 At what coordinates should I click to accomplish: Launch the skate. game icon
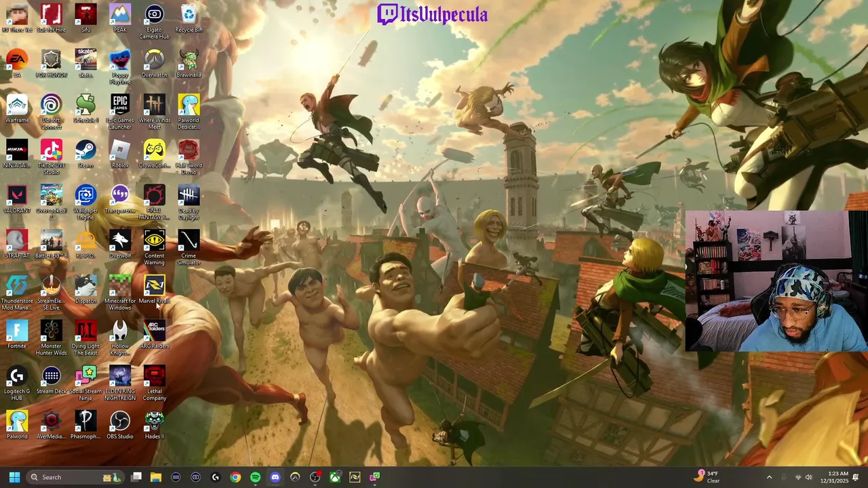tap(85, 64)
